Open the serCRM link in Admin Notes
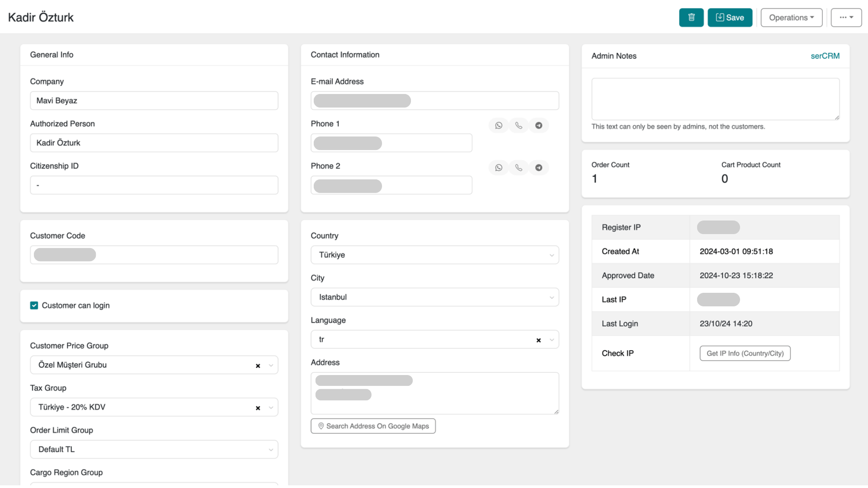This screenshot has width=868, height=488. click(825, 56)
